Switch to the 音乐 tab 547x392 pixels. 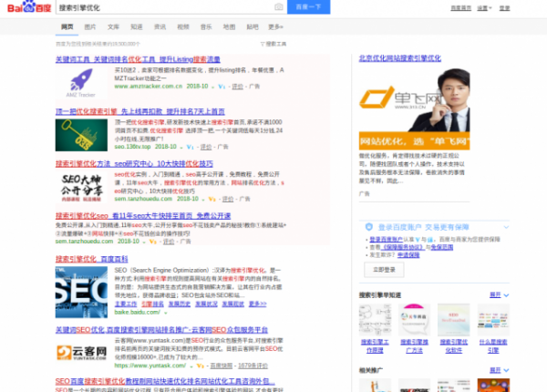[206, 26]
